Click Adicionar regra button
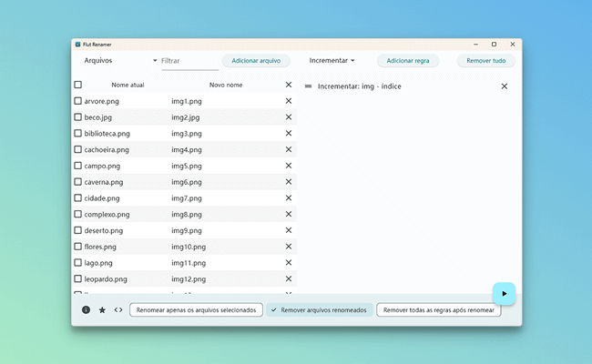 (x=408, y=61)
